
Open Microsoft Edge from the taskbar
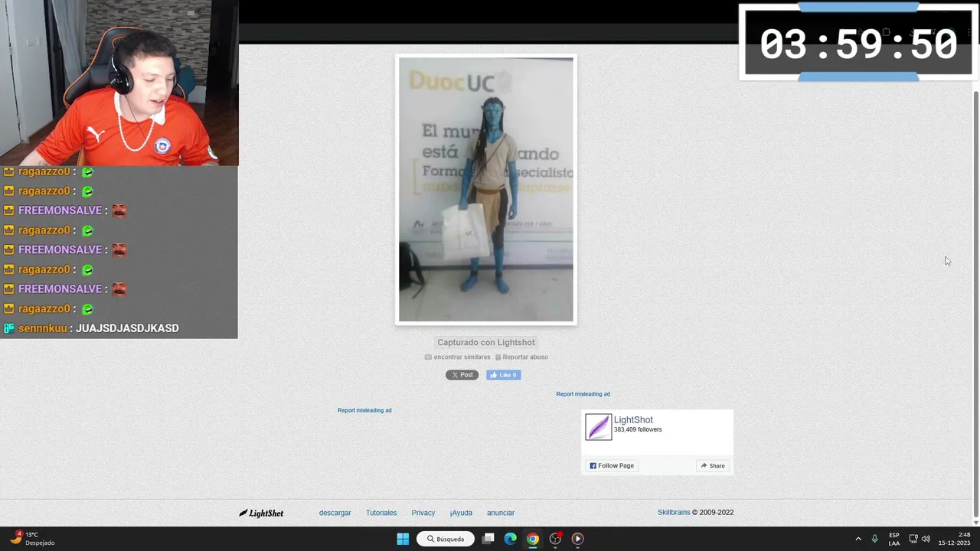pyautogui.click(x=511, y=539)
